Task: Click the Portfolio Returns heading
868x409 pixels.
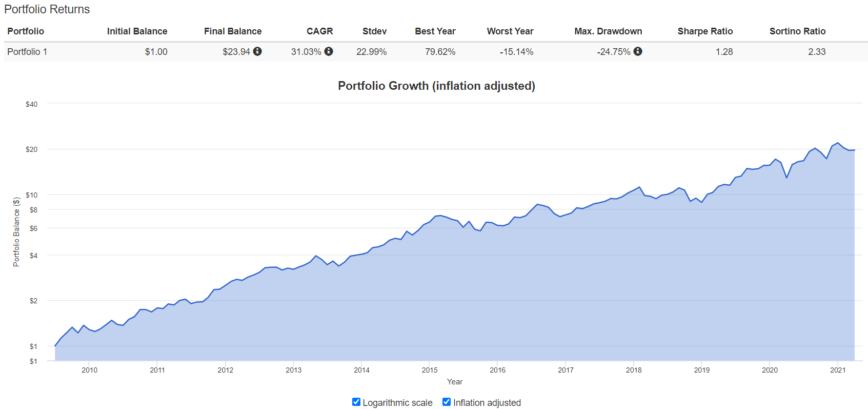Action: (47, 9)
